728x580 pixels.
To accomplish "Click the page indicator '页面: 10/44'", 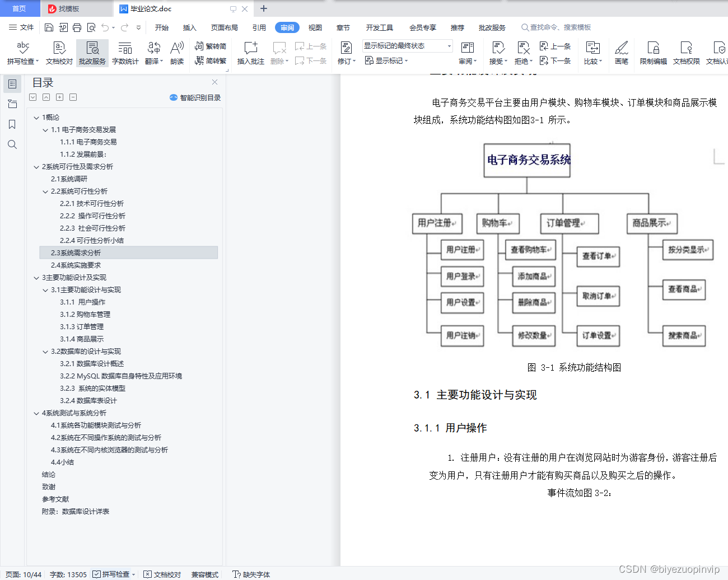I will tap(24, 574).
